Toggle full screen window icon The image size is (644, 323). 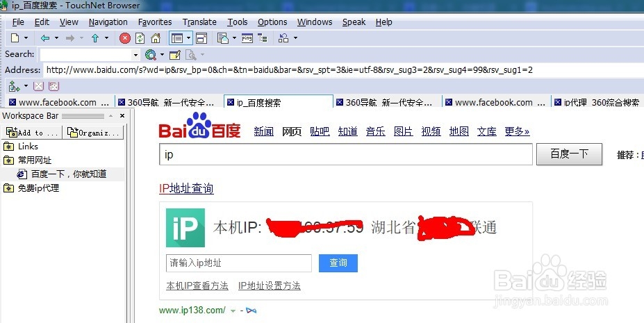coord(201,38)
